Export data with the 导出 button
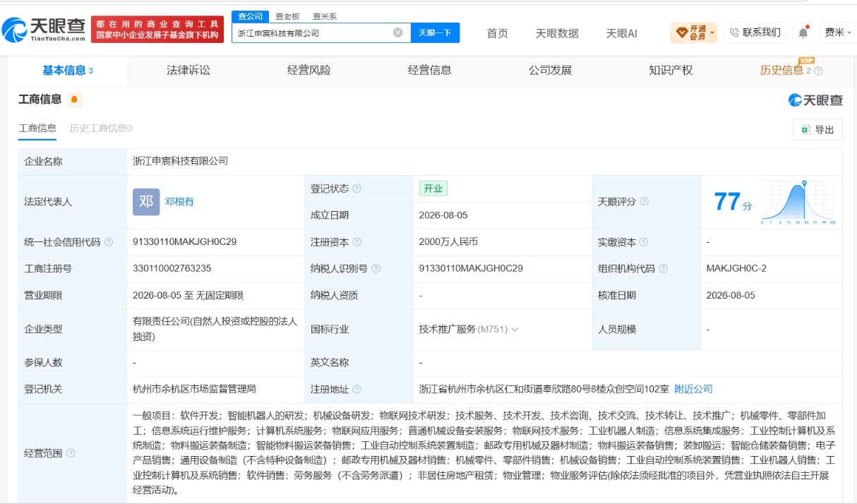This screenshot has height=504, width=857. (817, 130)
